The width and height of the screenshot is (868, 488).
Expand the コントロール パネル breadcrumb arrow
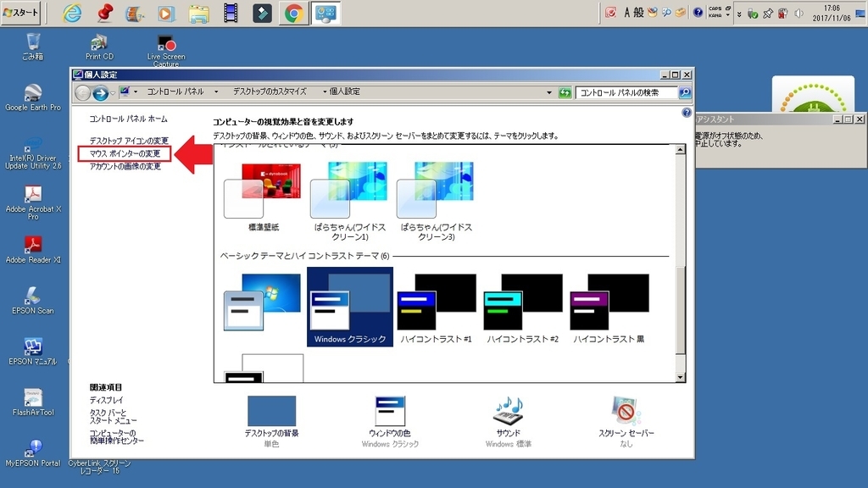click(x=216, y=91)
